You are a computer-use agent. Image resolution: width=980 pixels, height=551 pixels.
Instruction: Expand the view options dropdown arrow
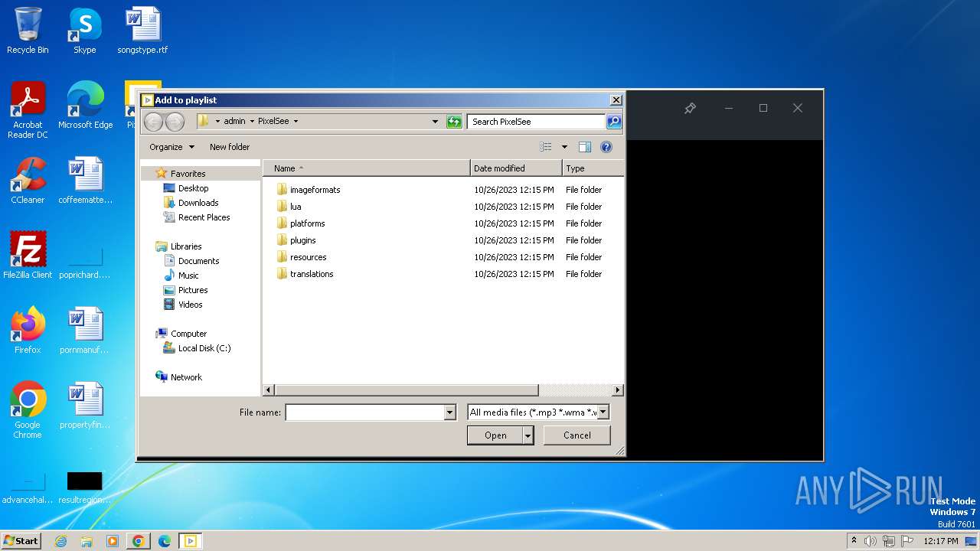tap(564, 147)
